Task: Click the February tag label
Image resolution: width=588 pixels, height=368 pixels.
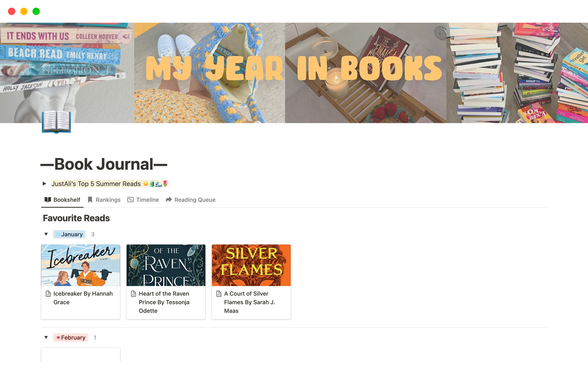Action: pyautogui.click(x=70, y=338)
